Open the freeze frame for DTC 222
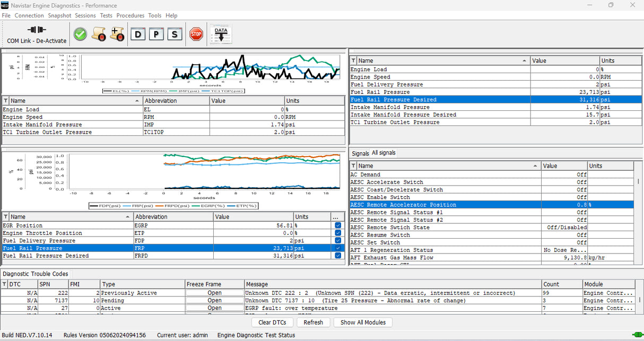This screenshot has height=341, width=644. click(x=214, y=292)
